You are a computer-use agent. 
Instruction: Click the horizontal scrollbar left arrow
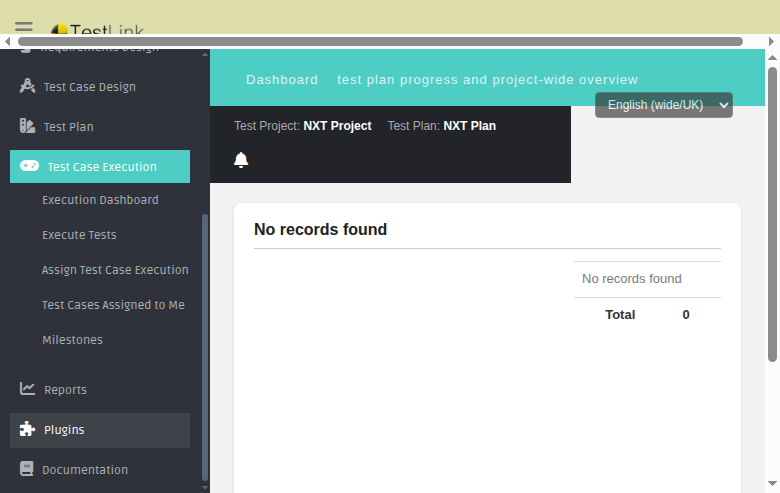click(7, 42)
